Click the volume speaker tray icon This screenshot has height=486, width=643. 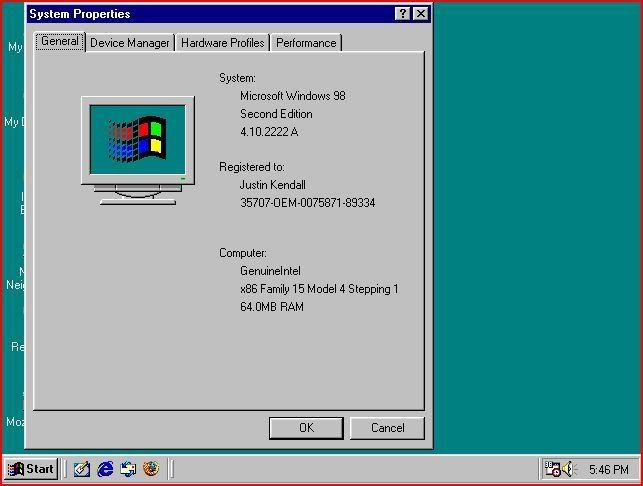[x=570, y=469]
